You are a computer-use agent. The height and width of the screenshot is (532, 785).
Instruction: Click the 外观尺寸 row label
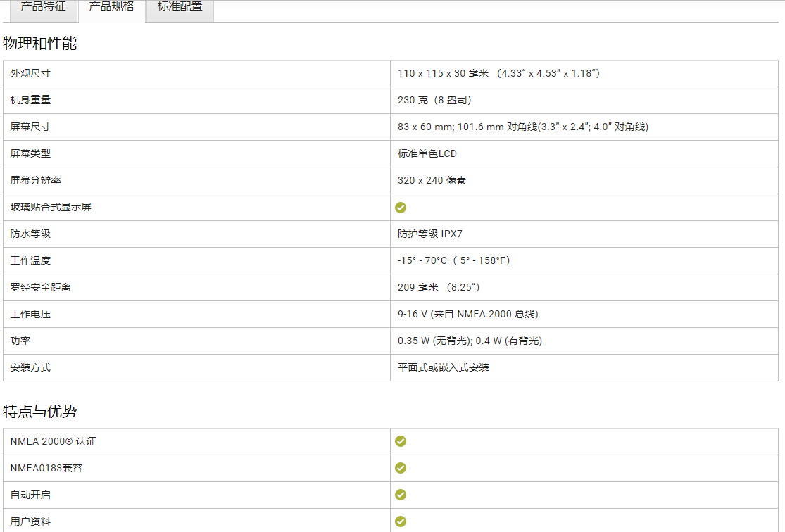pos(30,74)
